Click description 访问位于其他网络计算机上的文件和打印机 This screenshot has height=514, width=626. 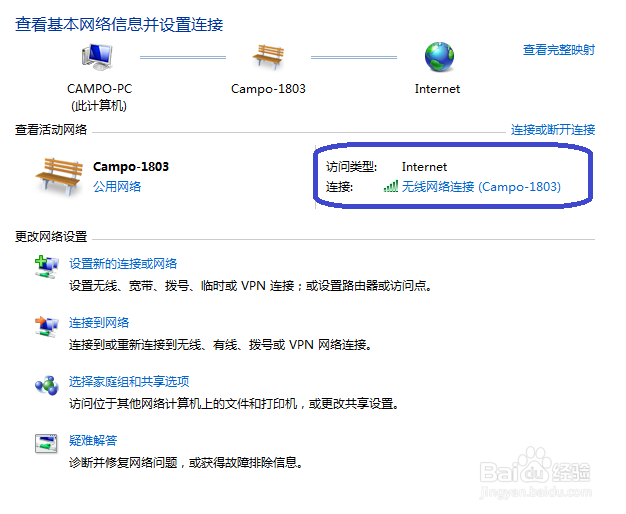(234, 404)
